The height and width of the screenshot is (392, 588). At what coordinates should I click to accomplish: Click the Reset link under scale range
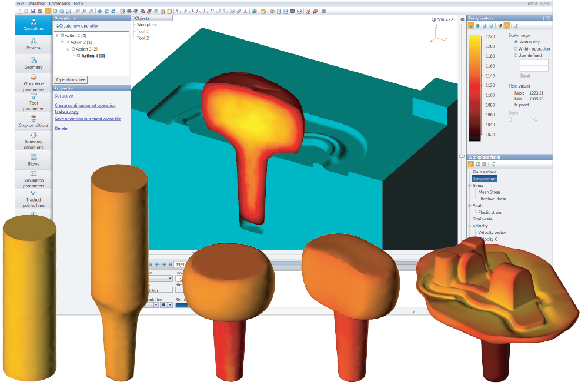(526, 75)
